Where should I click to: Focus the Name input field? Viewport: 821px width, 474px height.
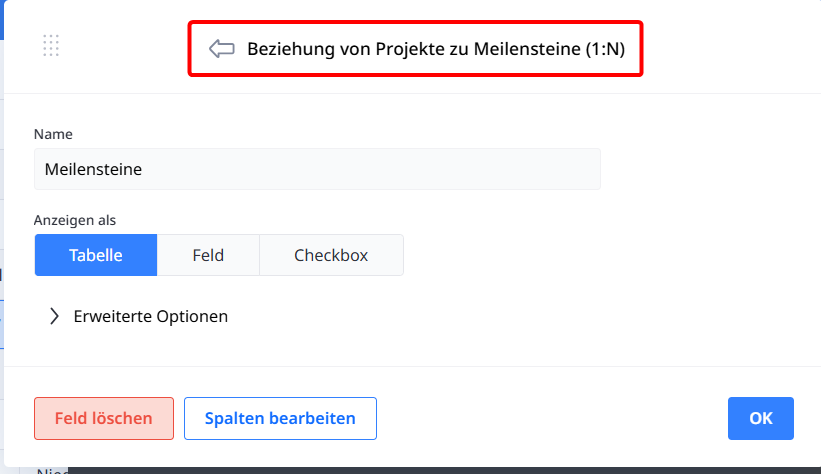(x=317, y=170)
